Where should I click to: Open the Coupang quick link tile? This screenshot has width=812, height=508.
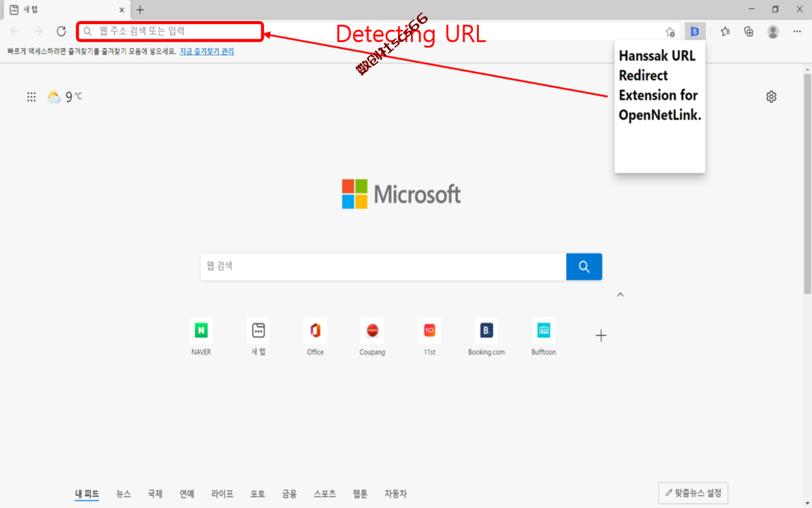pyautogui.click(x=372, y=337)
